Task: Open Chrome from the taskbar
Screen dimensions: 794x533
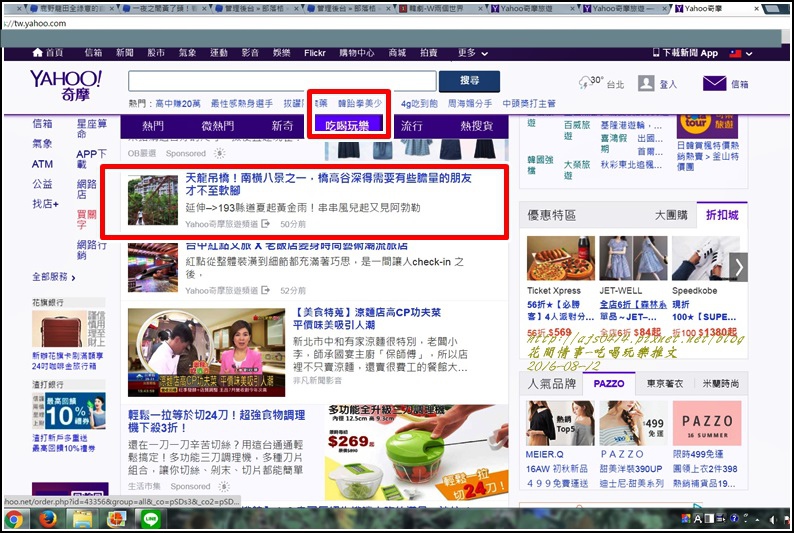Action: pos(14,519)
